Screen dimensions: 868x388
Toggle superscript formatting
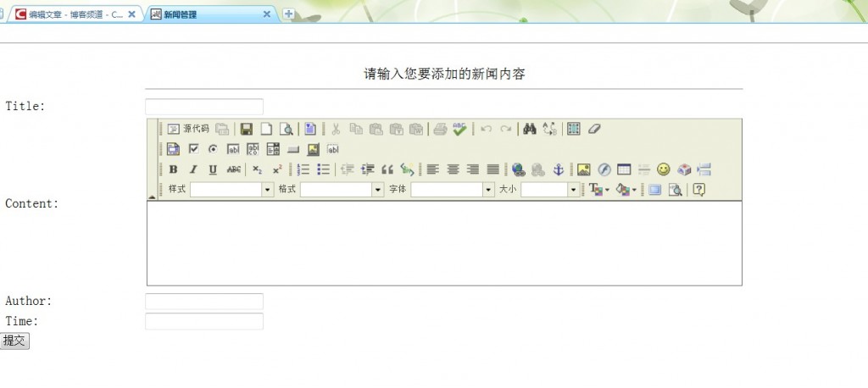pos(277,169)
